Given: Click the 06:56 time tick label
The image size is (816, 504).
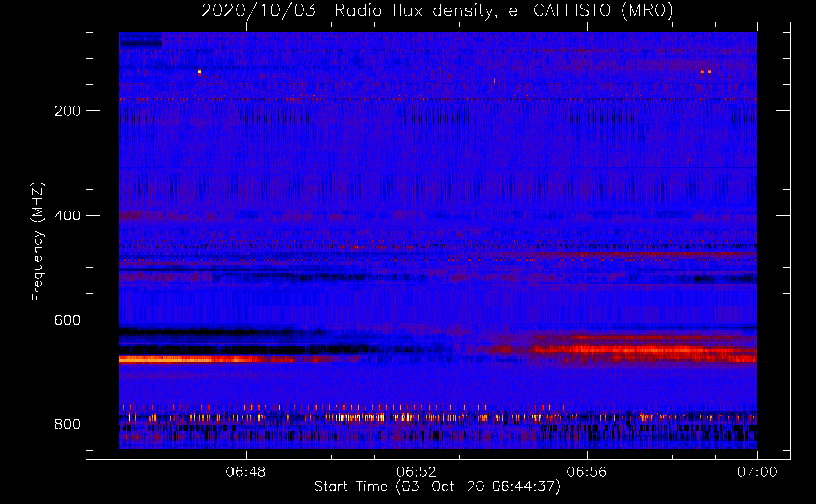Looking at the screenshot, I should point(587,472).
